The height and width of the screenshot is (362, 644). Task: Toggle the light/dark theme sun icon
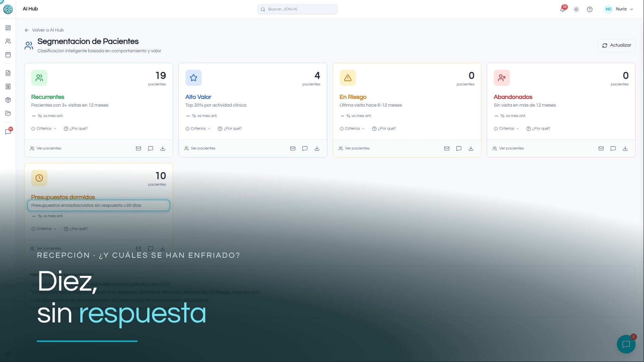(x=576, y=9)
